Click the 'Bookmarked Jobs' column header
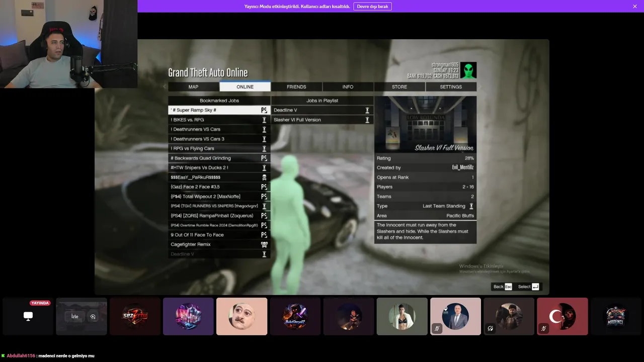This screenshot has width=644, height=362. (x=219, y=101)
